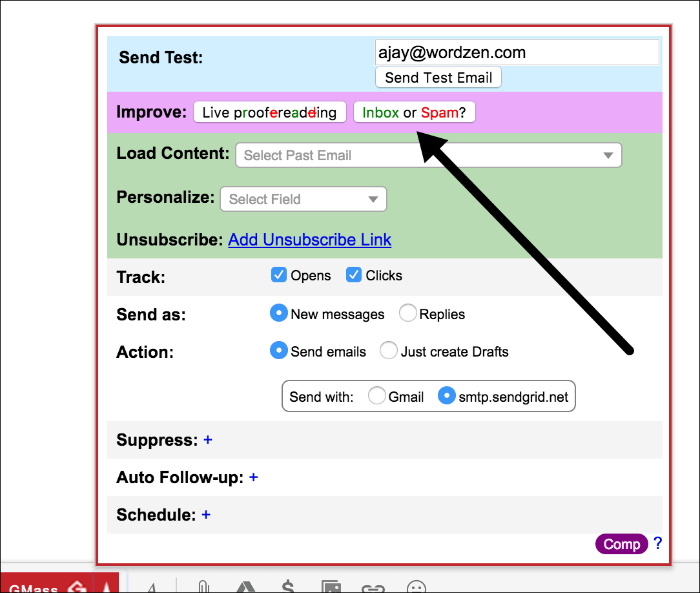Image resolution: width=700 pixels, height=593 pixels.
Task: Insert a photo using the image icon
Action: (x=331, y=587)
